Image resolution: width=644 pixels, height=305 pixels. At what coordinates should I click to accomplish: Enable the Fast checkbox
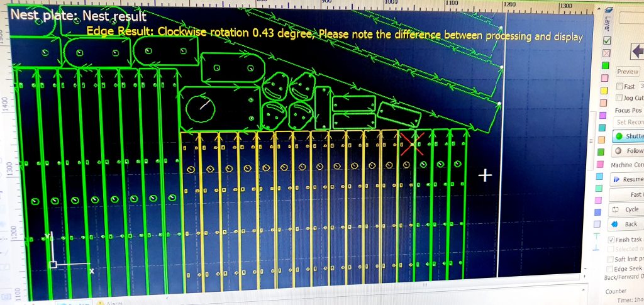tap(621, 86)
